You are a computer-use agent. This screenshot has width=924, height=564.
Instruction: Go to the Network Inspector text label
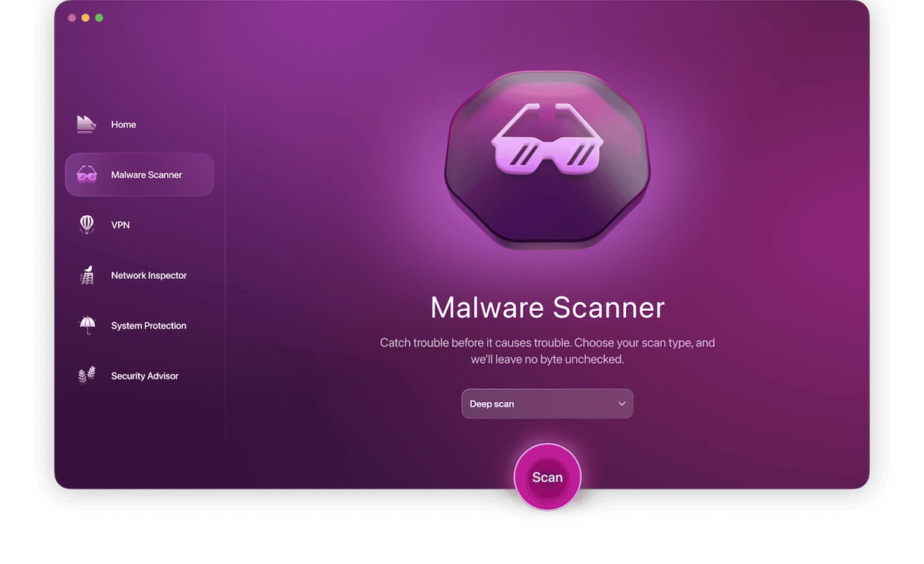(x=149, y=275)
